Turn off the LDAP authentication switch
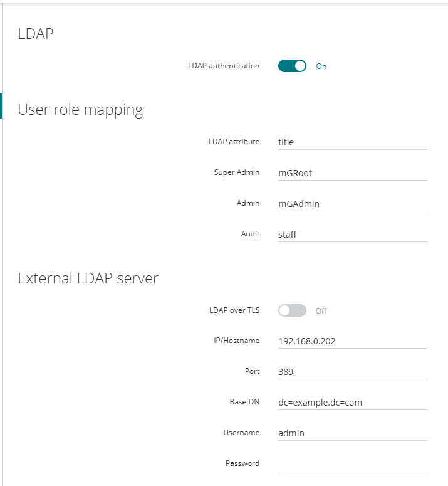 tap(292, 66)
